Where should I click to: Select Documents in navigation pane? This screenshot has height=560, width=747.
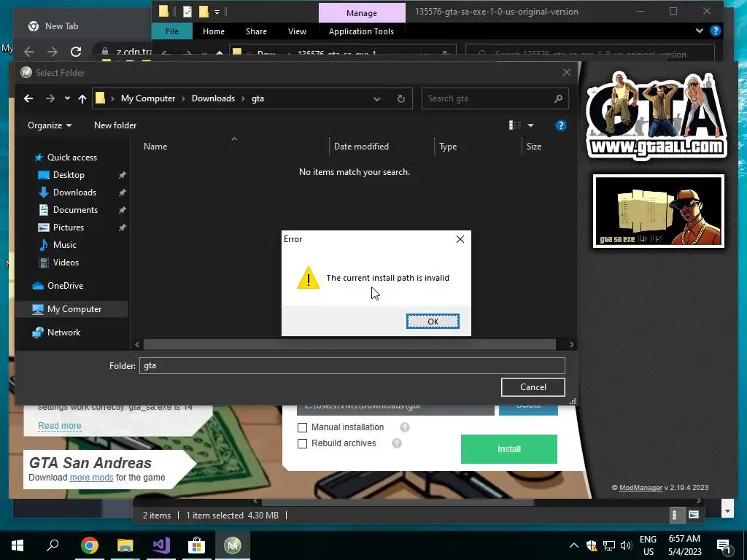pyautogui.click(x=75, y=210)
